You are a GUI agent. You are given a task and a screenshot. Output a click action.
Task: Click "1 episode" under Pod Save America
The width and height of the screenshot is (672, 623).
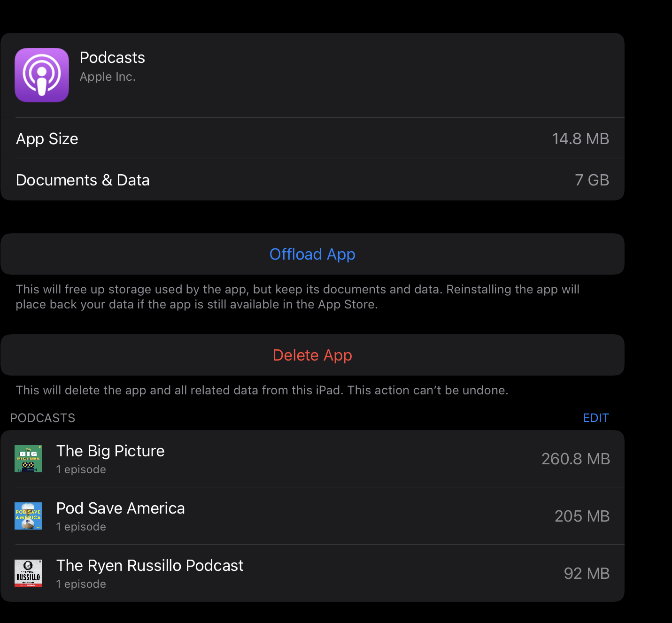(x=81, y=527)
